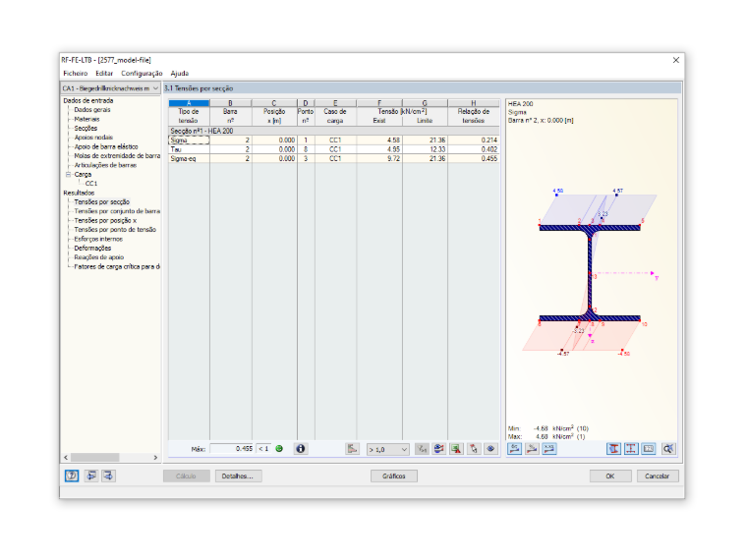
Task: Click the blue info icon beside Máx
Action: 301,449
